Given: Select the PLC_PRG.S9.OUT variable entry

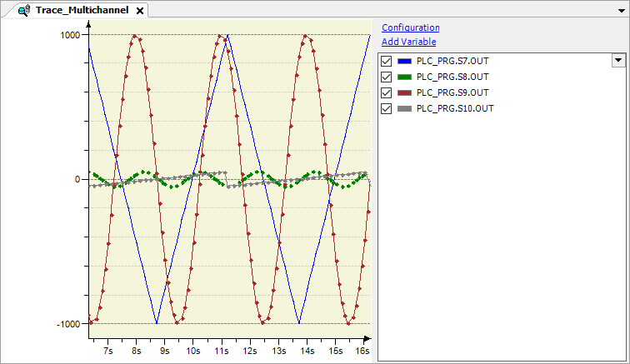Looking at the screenshot, I should [452, 92].
